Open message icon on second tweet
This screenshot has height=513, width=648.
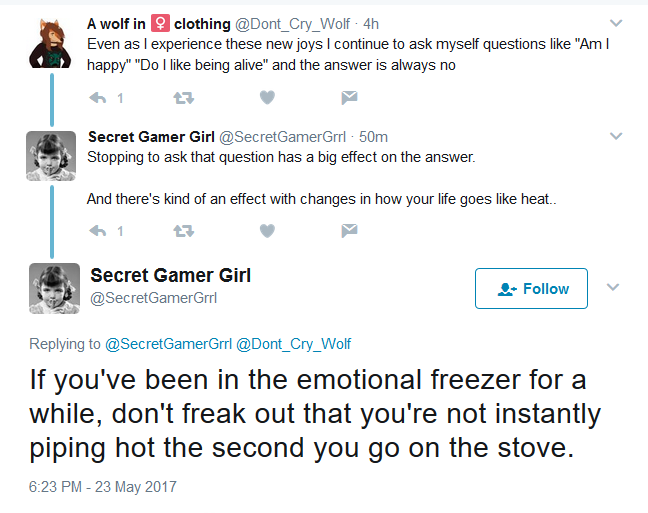pos(349,231)
